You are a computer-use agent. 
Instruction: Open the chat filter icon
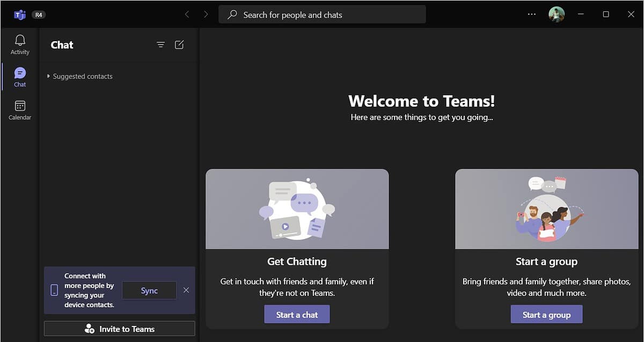click(160, 45)
